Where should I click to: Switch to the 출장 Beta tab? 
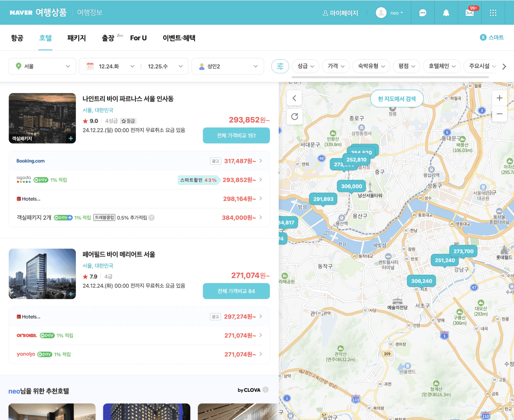tap(112, 38)
